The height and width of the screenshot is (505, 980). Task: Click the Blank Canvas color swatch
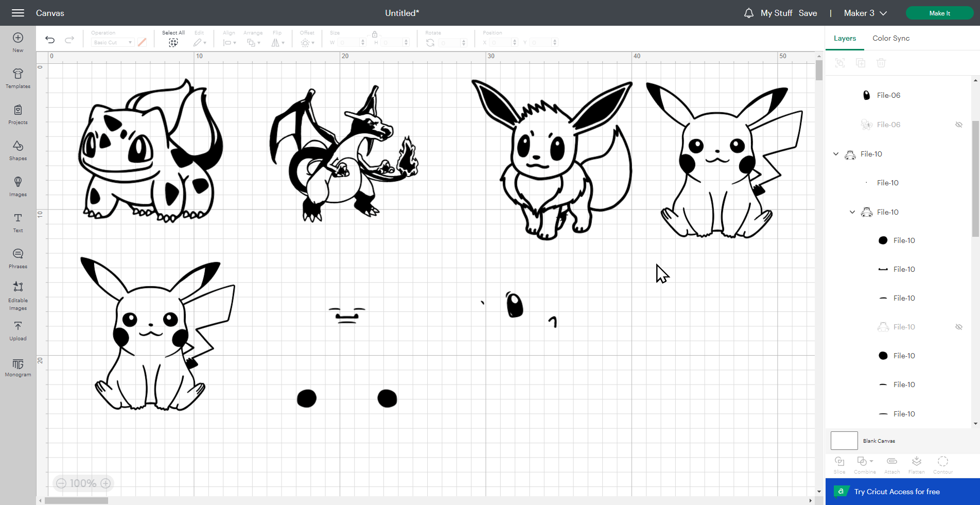point(844,441)
